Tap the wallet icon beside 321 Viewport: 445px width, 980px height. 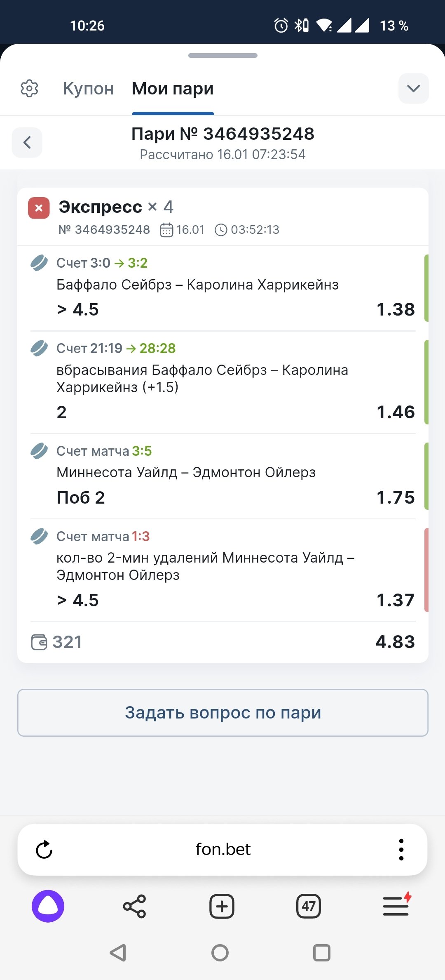(39, 642)
